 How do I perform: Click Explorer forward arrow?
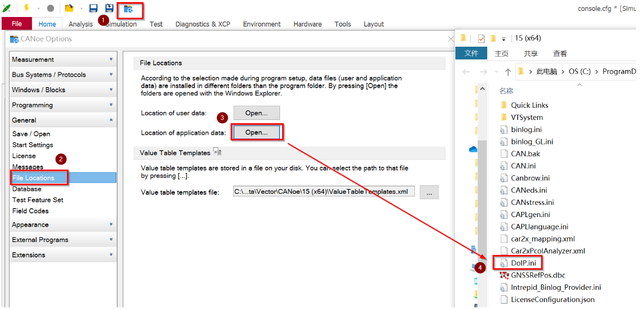[482, 72]
